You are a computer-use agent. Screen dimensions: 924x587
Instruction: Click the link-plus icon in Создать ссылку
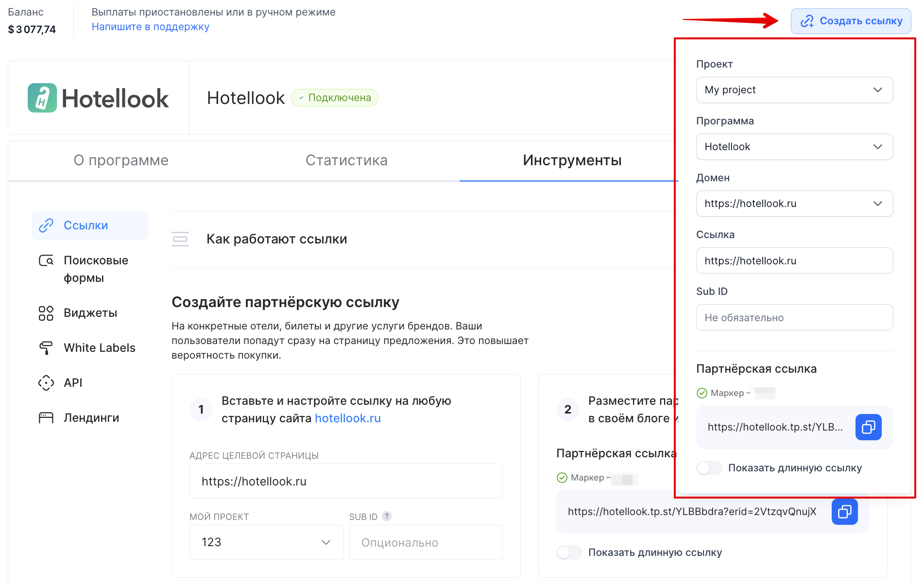click(807, 21)
